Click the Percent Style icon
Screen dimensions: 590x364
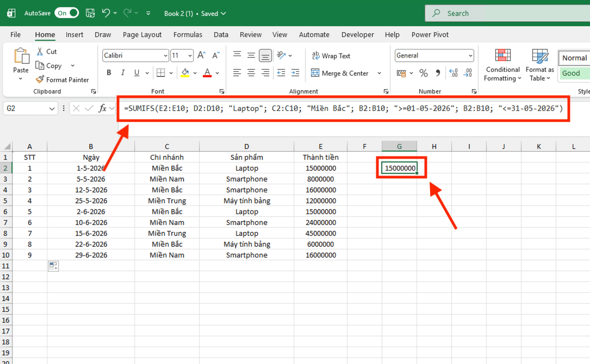[x=423, y=73]
